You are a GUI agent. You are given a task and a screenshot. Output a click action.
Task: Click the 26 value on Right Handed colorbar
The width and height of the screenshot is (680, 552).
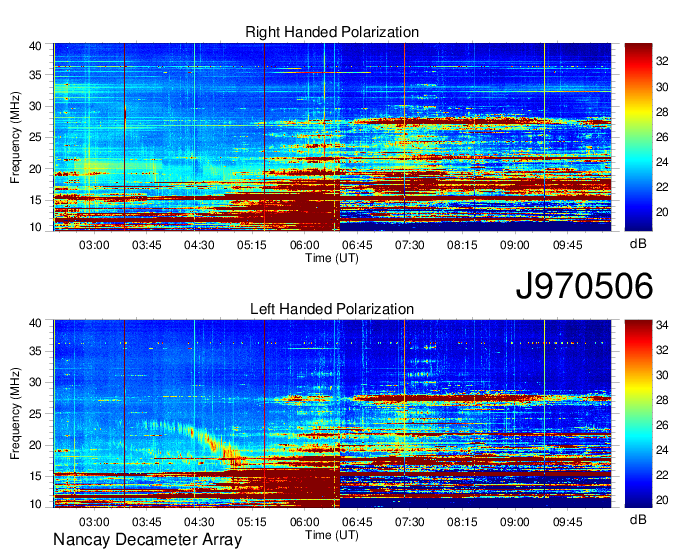662,137
